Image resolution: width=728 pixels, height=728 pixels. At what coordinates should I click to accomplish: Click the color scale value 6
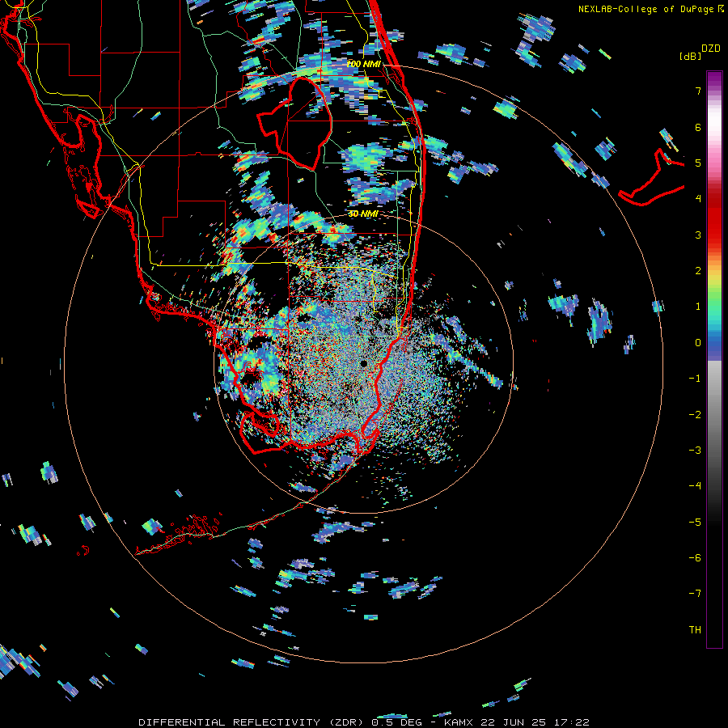[x=698, y=127]
